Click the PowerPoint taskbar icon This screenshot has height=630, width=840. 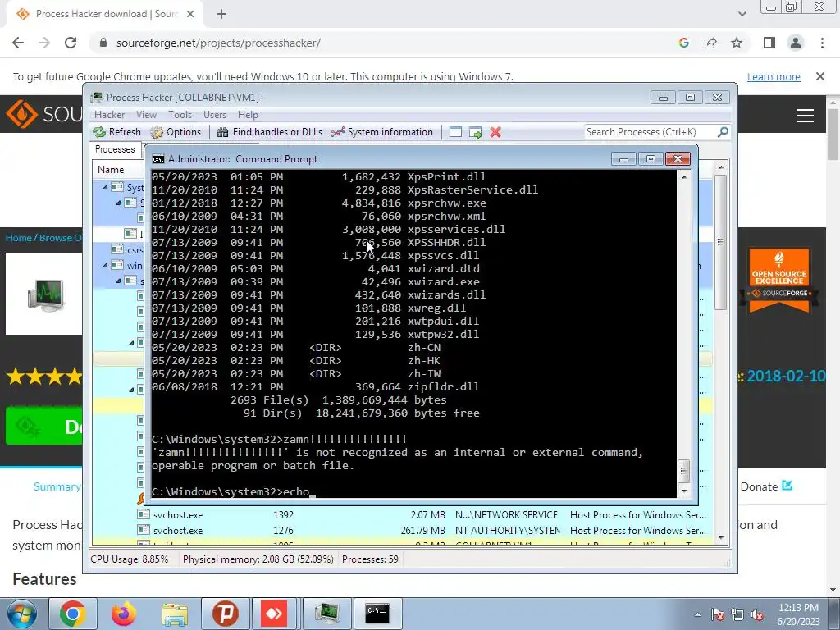pos(225,614)
